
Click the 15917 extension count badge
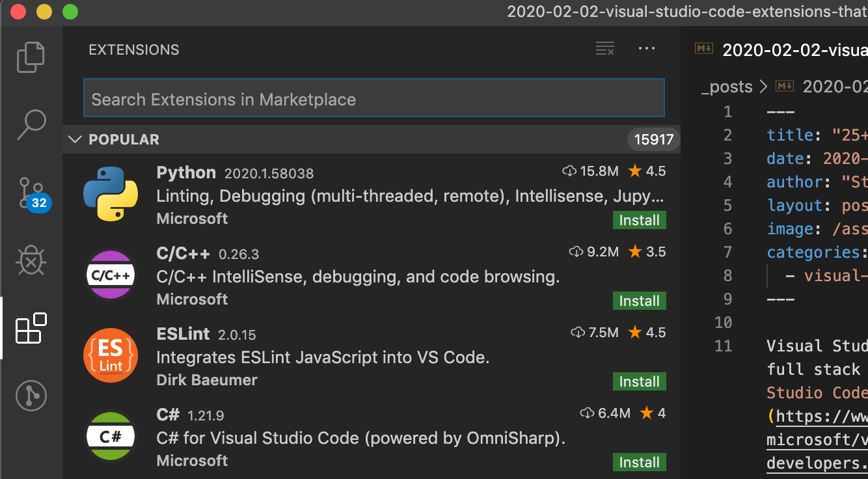(x=654, y=139)
